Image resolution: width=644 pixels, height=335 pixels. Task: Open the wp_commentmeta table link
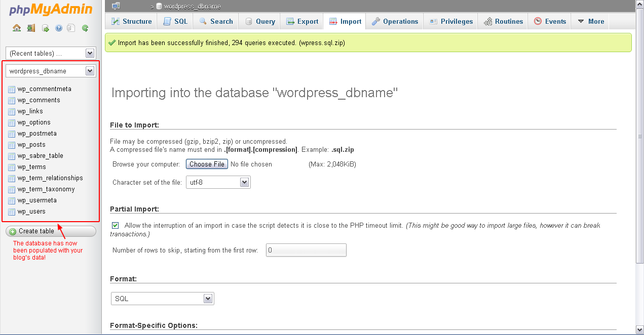45,89
